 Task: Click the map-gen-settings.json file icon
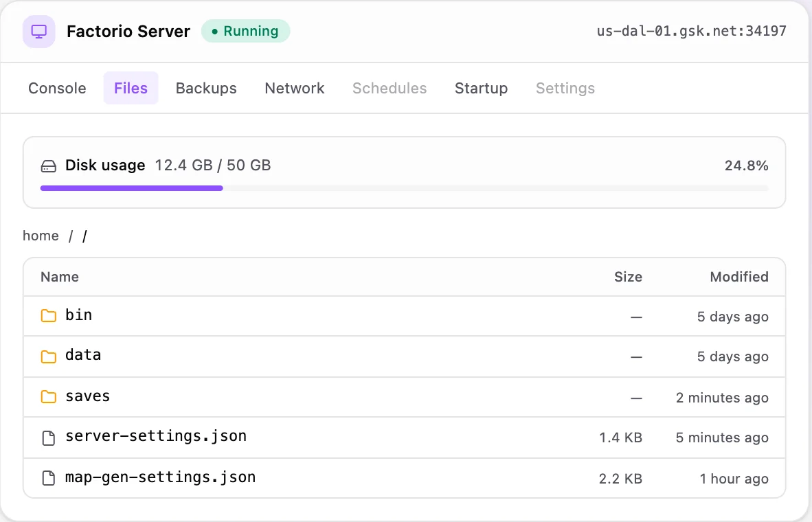click(x=48, y=478)
